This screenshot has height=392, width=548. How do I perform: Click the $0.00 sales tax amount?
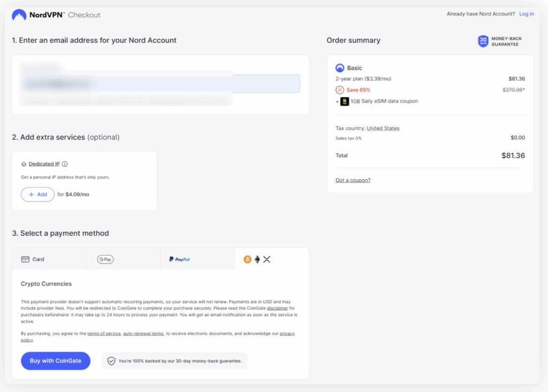(x=517, y=137)
